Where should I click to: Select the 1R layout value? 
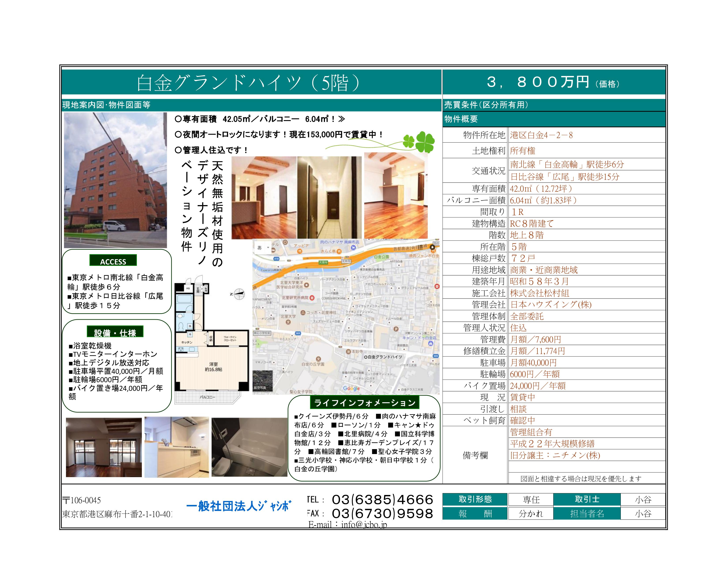click(x=517, y=212)
